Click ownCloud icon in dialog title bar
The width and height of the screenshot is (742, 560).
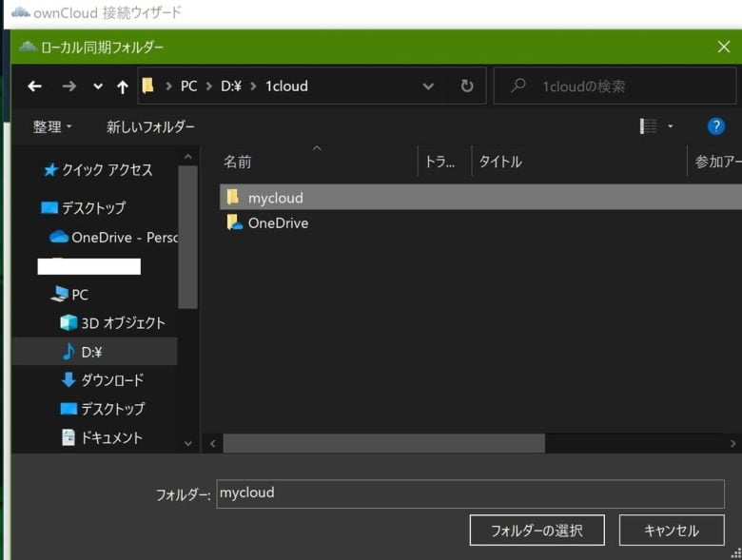tap(28, 47)
